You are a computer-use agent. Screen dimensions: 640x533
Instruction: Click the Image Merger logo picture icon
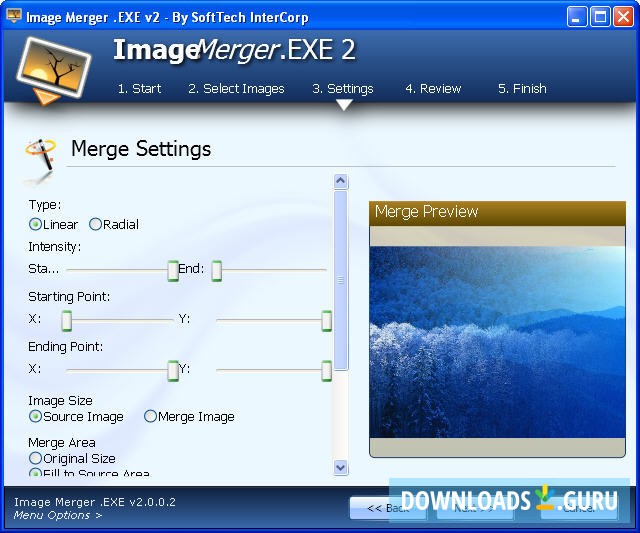point(53,70)
